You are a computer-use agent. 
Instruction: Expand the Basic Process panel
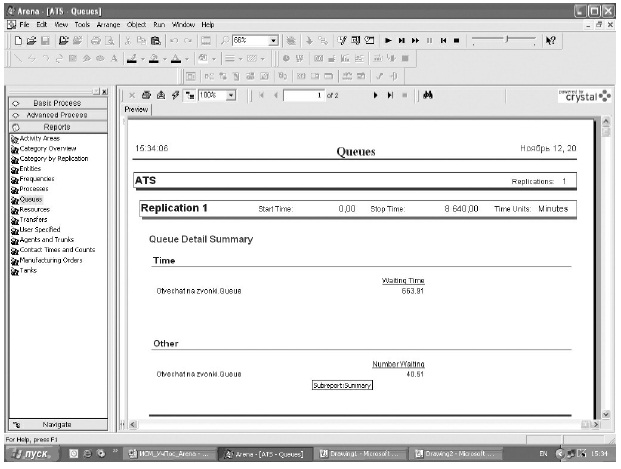[58, 103]
